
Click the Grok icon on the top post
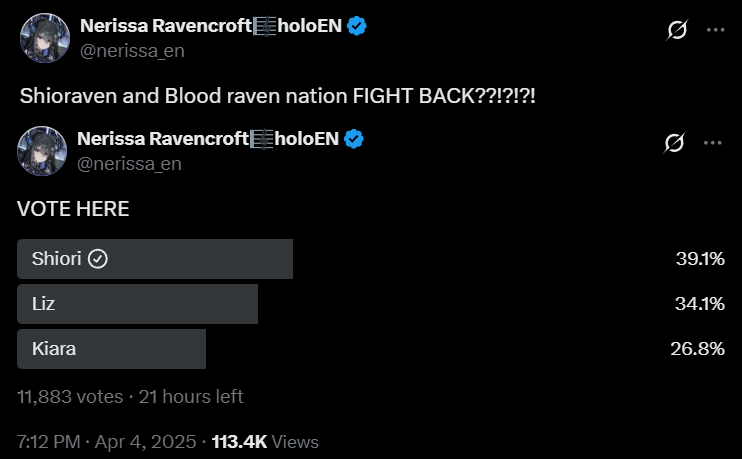coord(676,31)
